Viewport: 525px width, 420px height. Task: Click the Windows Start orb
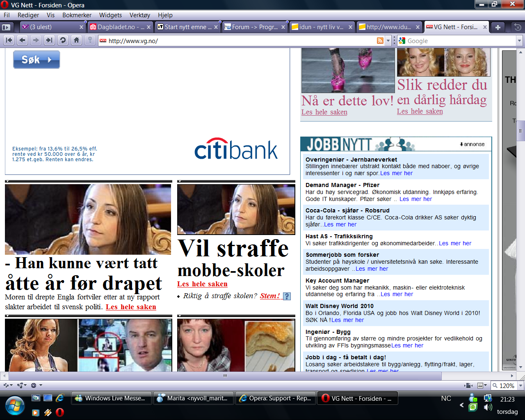click(15, 406)
